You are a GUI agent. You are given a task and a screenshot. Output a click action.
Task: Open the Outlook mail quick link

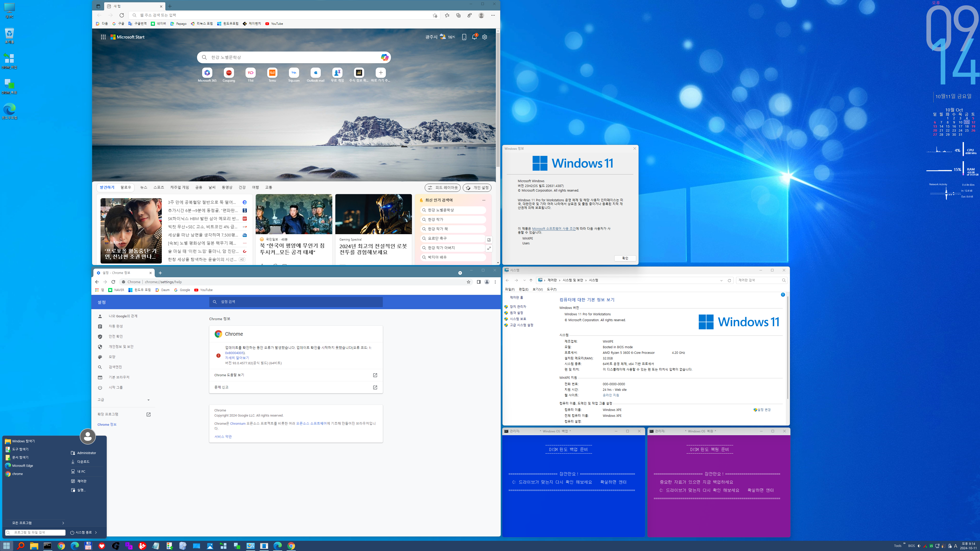coord(315,75)
